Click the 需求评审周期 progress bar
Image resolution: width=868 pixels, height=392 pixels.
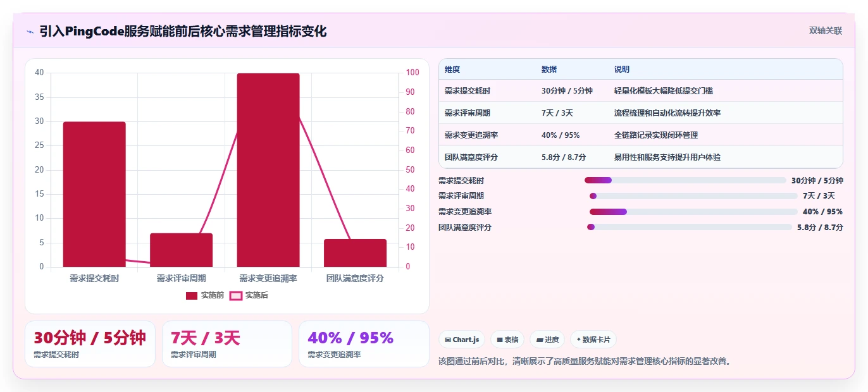point(693,196)
